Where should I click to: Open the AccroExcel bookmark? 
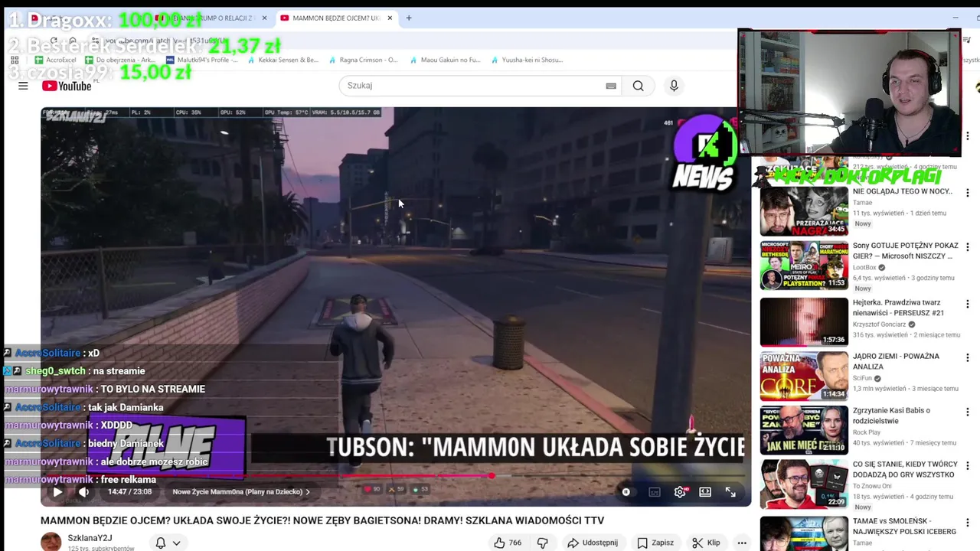(x=55, y=60)
